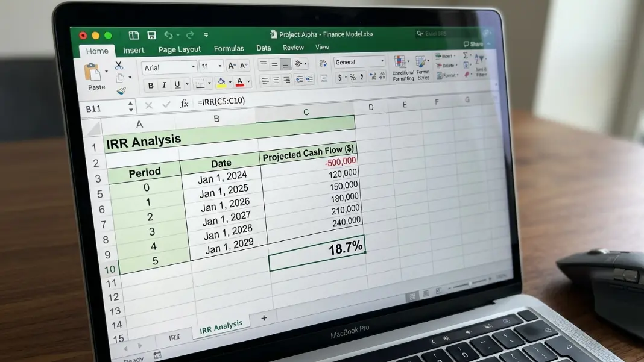644x362 pixels.
Task: Increase indent of cell text
Action: [x=310, y=79]
